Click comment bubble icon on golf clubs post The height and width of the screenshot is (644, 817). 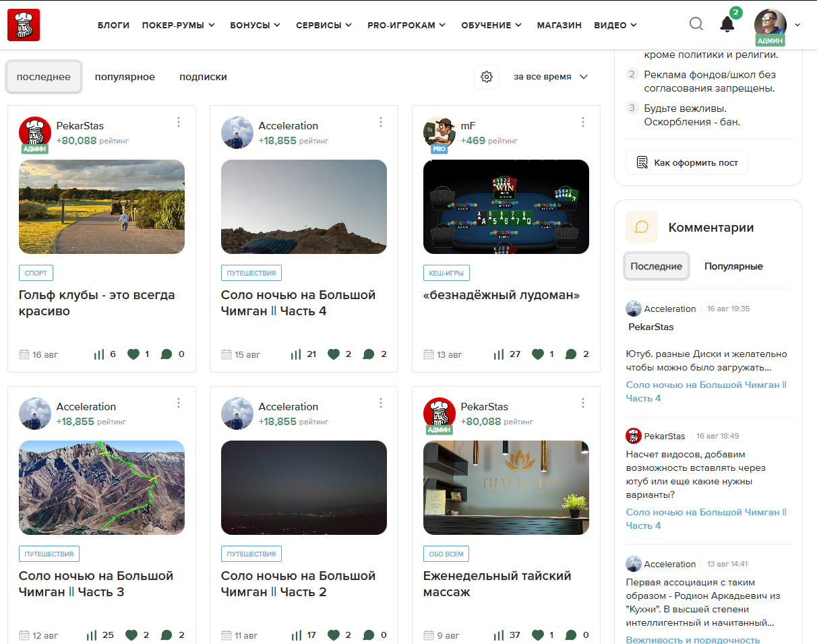click(x=167, y=354)
